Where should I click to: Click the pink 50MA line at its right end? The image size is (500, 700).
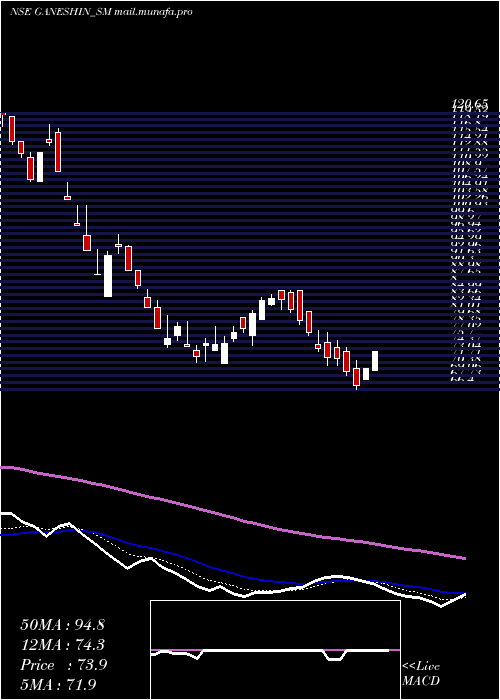(x=463, y=558)
